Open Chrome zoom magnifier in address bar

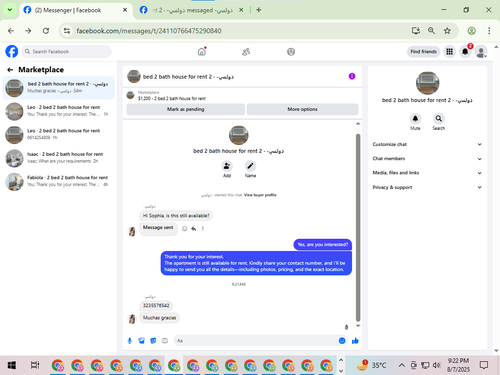point(431,31)
